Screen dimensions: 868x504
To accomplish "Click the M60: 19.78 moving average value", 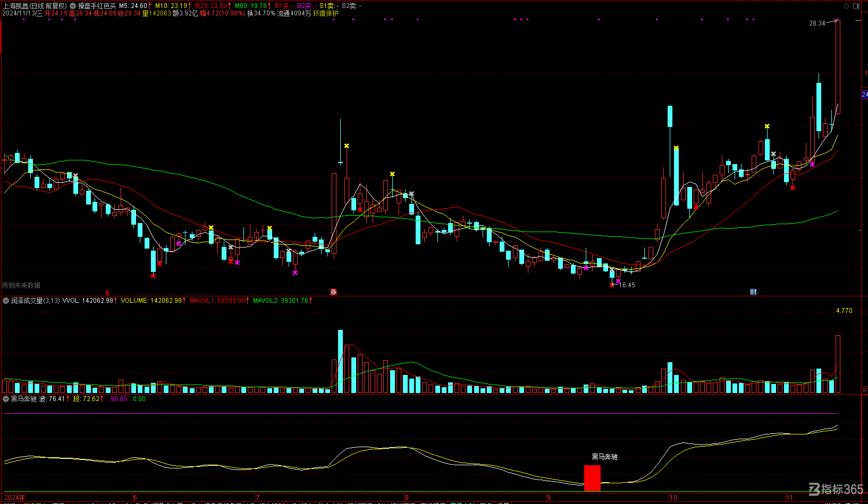I will click(253, 6).
